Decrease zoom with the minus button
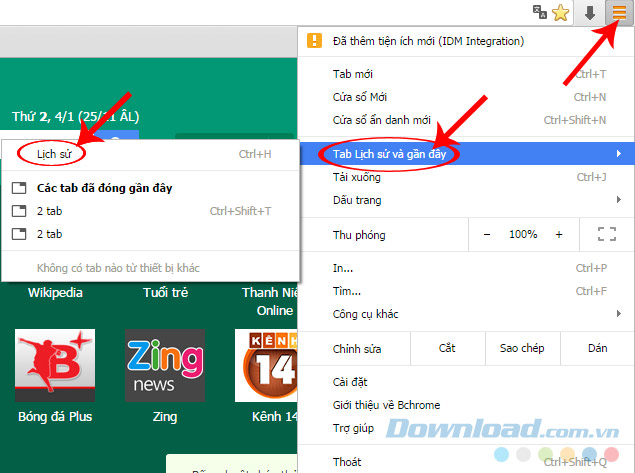Viewport: 635px width, 473px height. click(487, 234)
